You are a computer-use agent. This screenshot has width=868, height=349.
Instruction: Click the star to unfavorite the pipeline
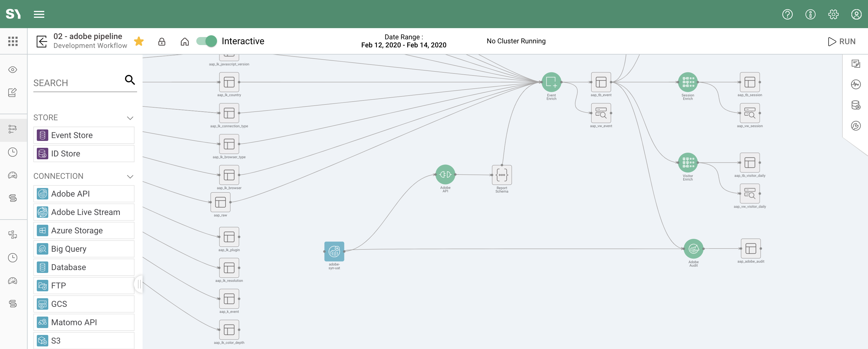(139, 41)
